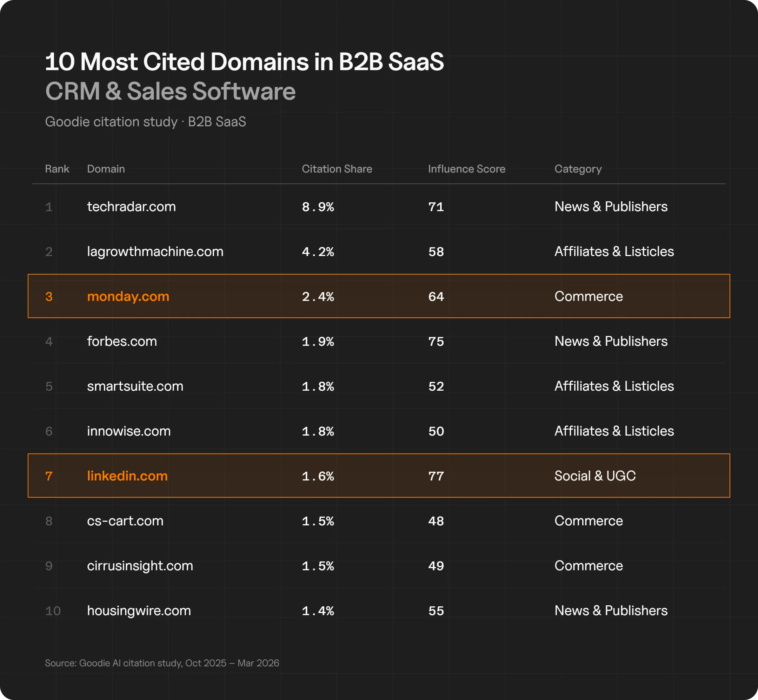Click the 4.2% citation share value
The width and height of the screenshot is (758, 700).
[318, 252]
